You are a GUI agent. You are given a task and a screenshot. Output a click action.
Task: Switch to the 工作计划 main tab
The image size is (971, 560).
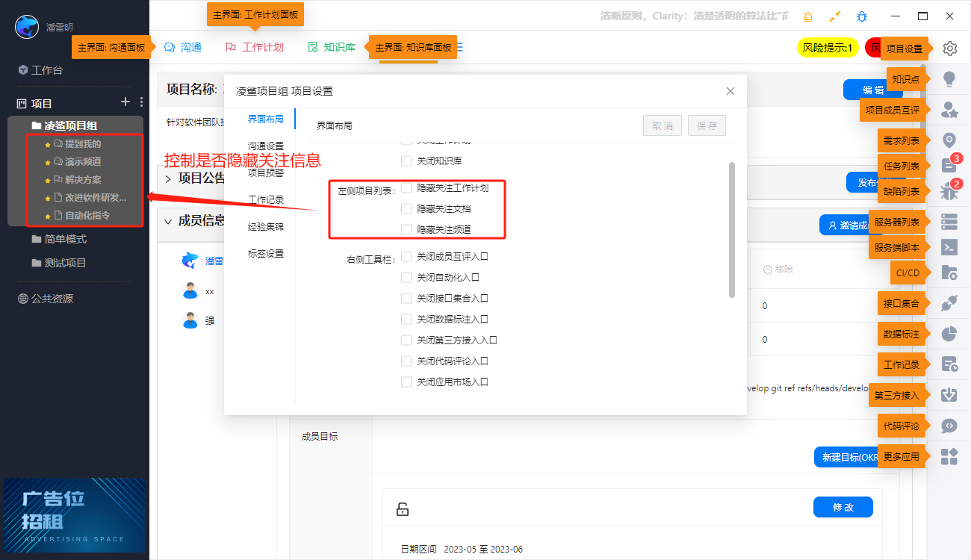coord(262,46)
